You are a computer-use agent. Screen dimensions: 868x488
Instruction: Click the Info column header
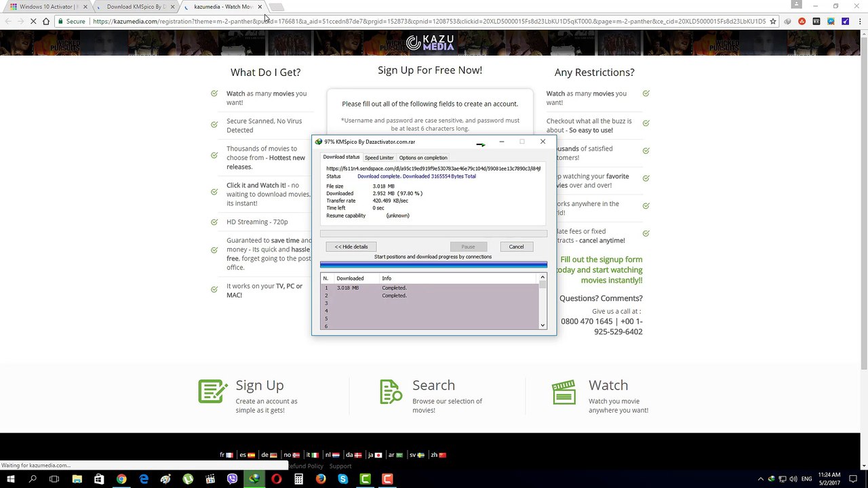(458, 278)
